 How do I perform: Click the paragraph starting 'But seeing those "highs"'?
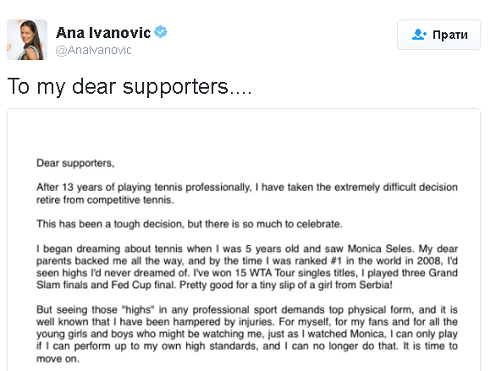[247, 334]
